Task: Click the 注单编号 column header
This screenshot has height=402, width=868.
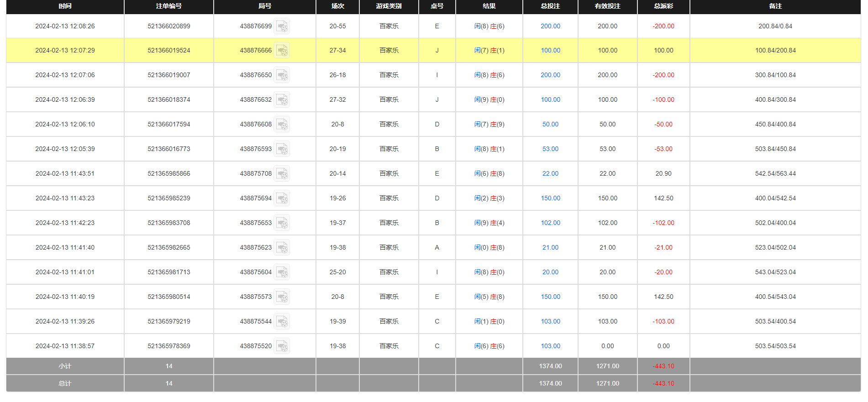Action: click(168, 6)
